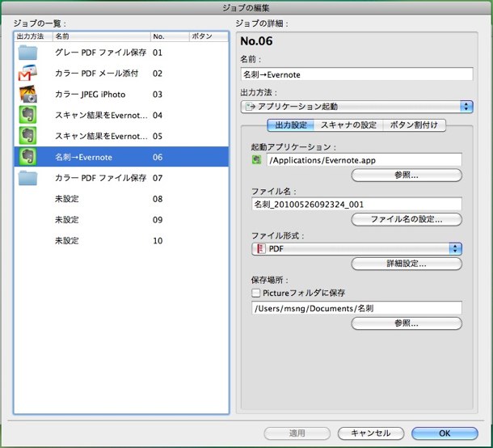Select job 05 スキャン結果をEvernot...
Viewport: 493px width, 448px height.
[121, 136]
